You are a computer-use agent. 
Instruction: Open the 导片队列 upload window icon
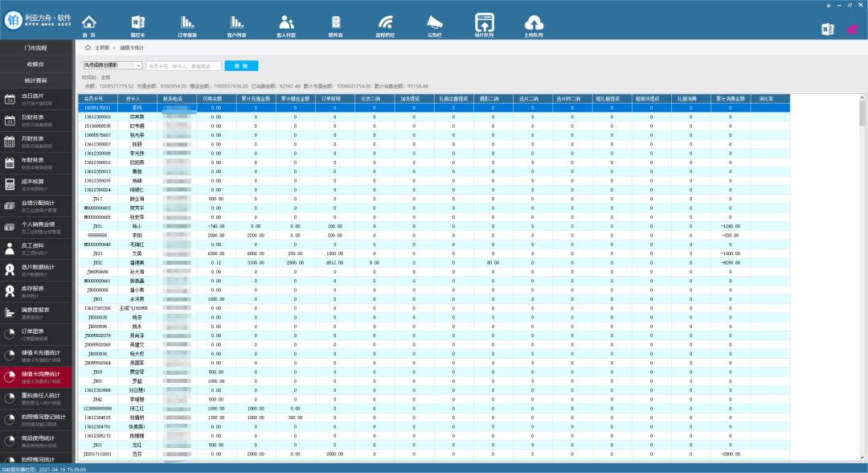(x=485, y=26)
